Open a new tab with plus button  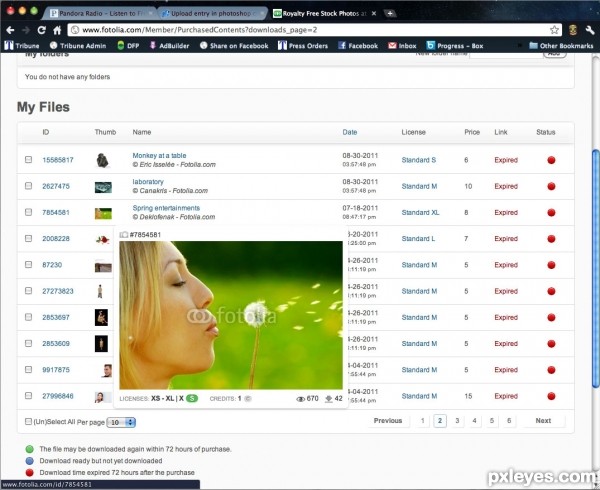[390, 13]
